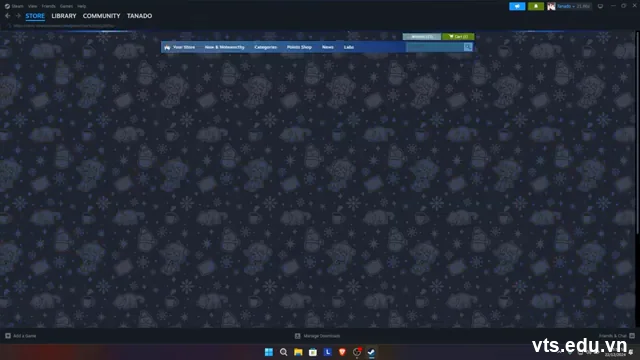Go to the News page
The width and height of the screenshot is (640, 360).
coord(327,47)
